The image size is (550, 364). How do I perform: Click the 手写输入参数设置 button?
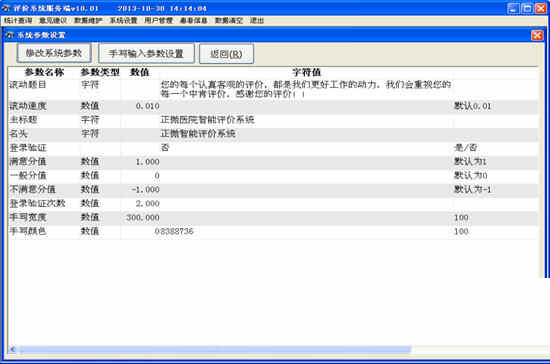pos(146,53)
